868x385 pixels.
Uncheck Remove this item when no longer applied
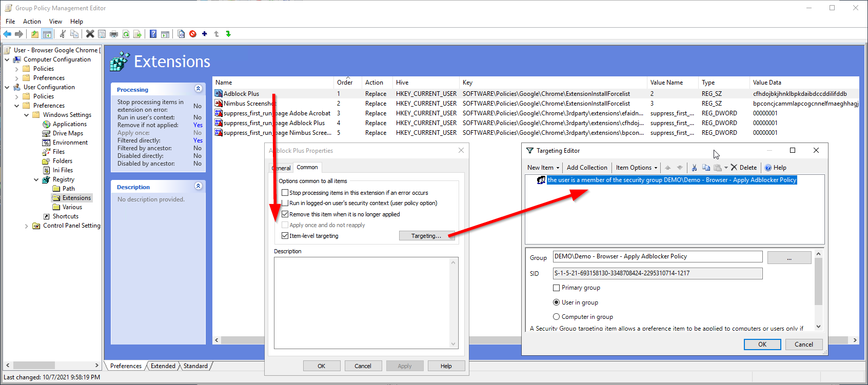285,214
